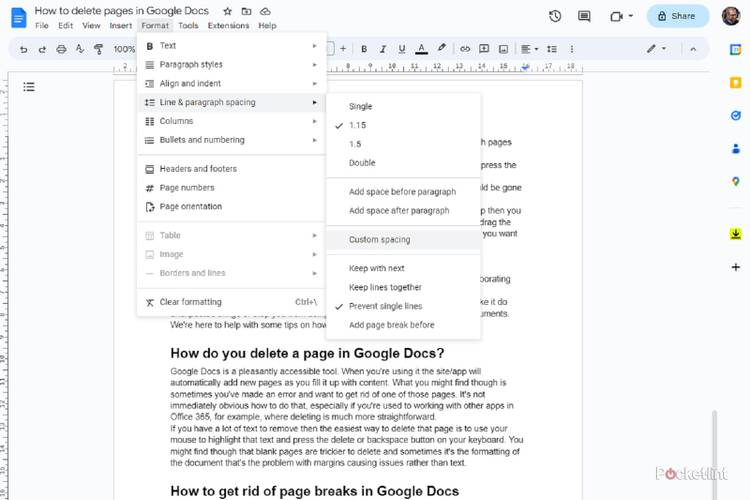The image size is (750, 500).
Task: Star the document title
Action: tap(228, 11)
